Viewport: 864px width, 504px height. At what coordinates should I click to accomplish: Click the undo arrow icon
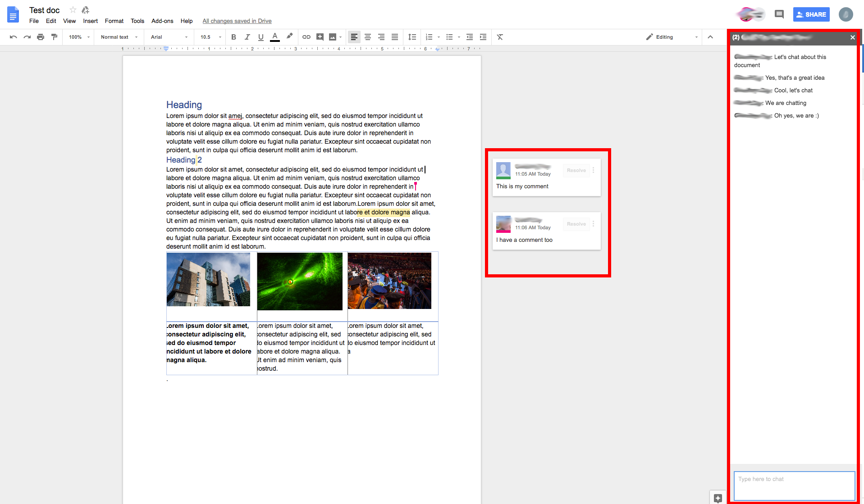pyautogui.click(x=13, y=37)
